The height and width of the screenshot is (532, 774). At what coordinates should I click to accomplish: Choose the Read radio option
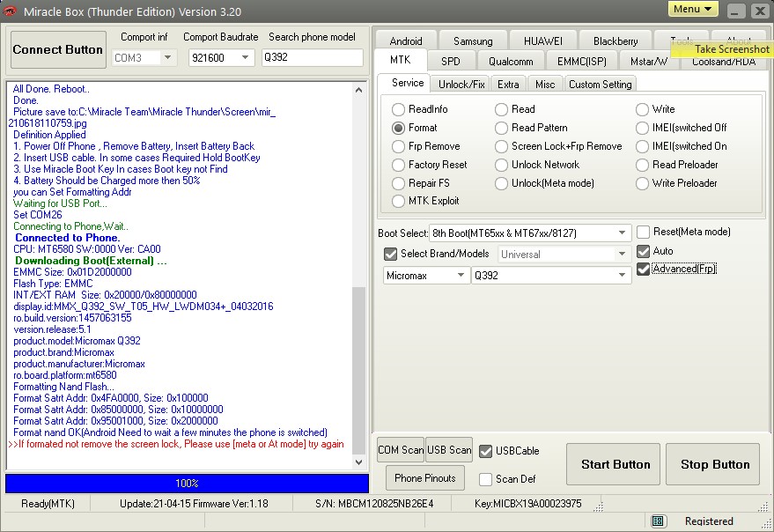tap(501, 109)
